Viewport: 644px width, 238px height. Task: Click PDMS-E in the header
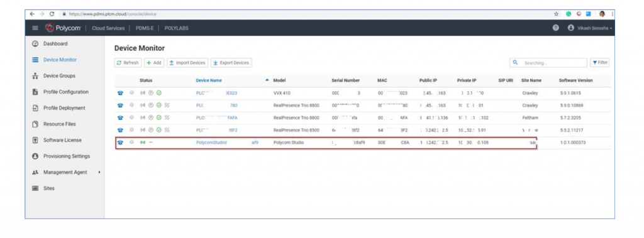click(x=145, y=28)
